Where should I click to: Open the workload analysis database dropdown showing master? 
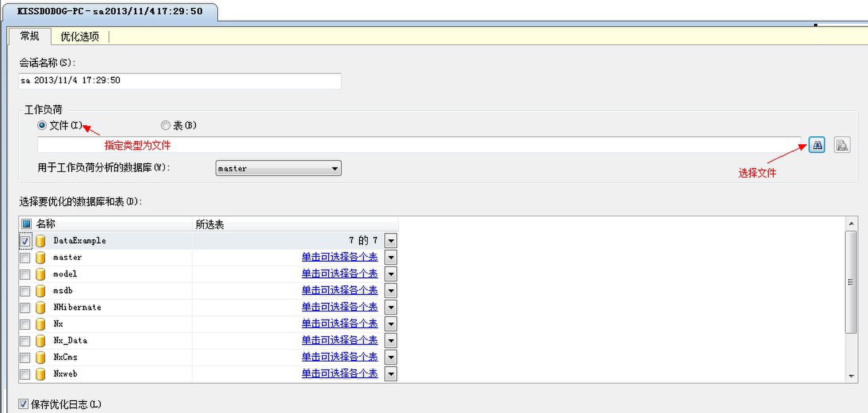pos(278,168)
